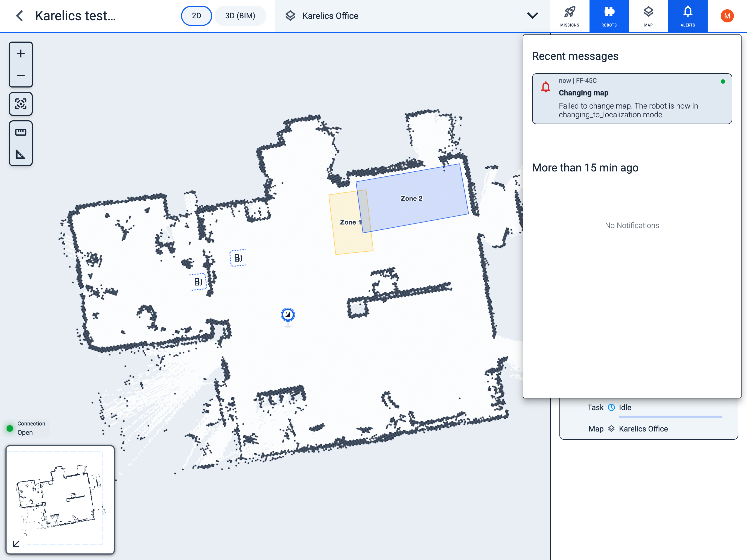
Task: Open the Map tab
Action: coord(648,16)
